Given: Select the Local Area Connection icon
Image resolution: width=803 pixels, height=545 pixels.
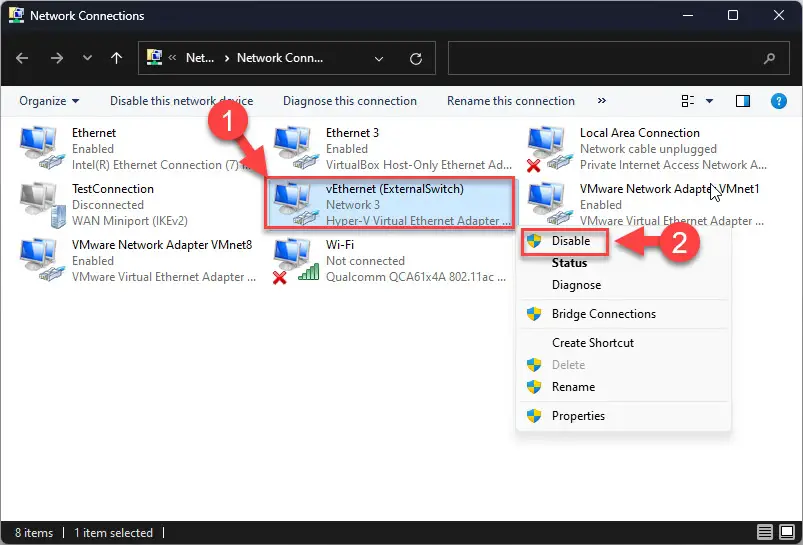Looking at the screenshot, I should 550,149.
